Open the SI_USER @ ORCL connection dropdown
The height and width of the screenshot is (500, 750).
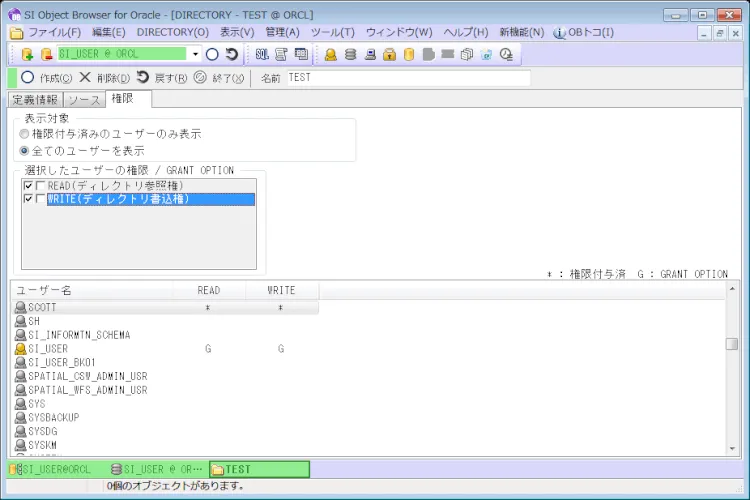195,54
